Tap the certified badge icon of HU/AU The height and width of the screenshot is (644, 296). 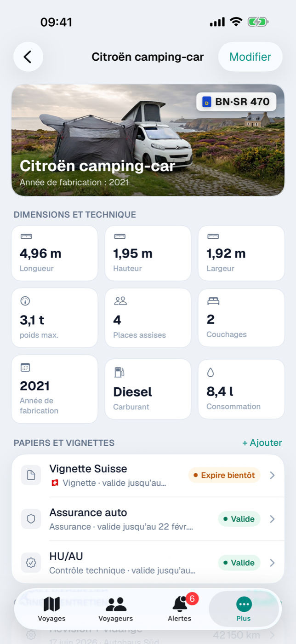pos(31,563)
